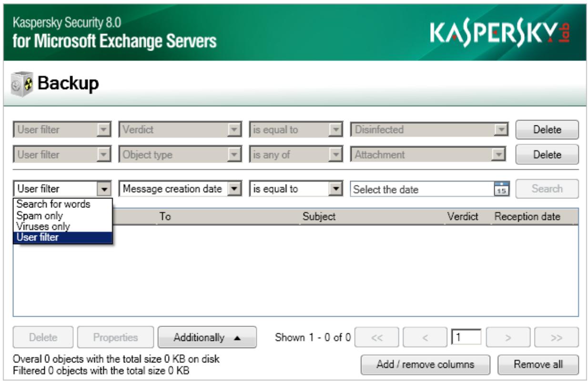Image resolution: width=588 pixels, height=381 pixels.
Task: Select highlighted 'User filter' list option
Action: click(62, 237)
